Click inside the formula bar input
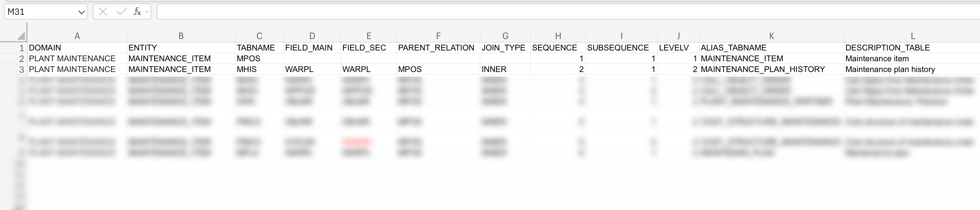Image resolution: width=980 pixels, height=210 pixels. click(x=533, y=12)
